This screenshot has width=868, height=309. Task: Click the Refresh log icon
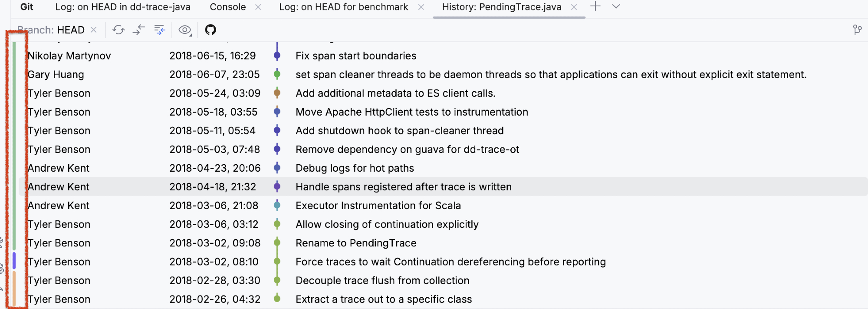pos(118,30)
